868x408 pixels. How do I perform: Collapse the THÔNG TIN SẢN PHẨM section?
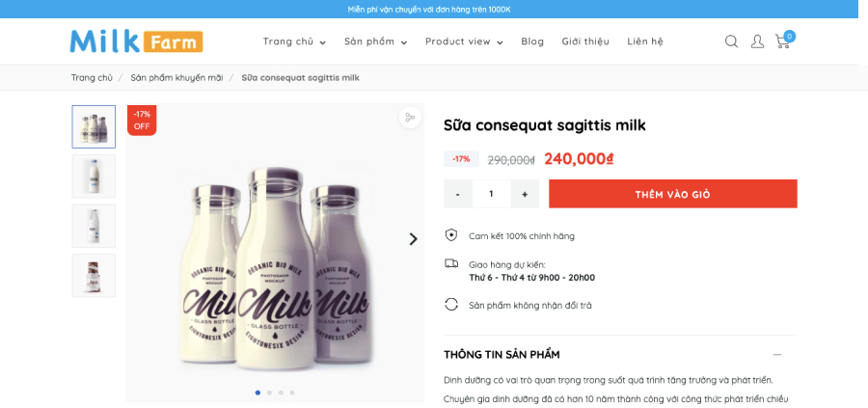click(777, 354)
